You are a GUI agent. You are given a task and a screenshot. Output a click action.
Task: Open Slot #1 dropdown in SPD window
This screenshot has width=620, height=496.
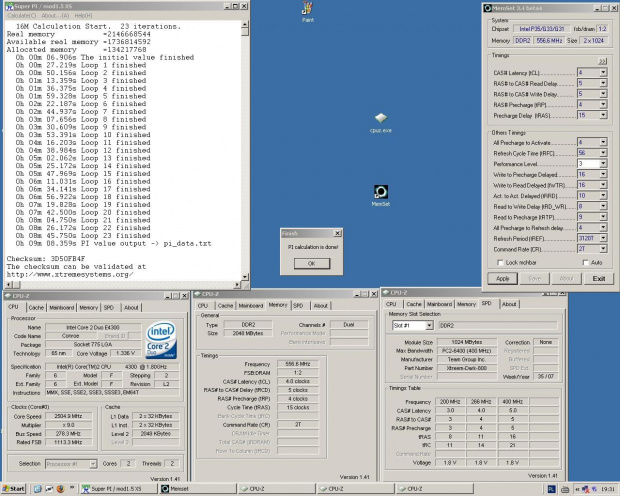click(429, 326)
